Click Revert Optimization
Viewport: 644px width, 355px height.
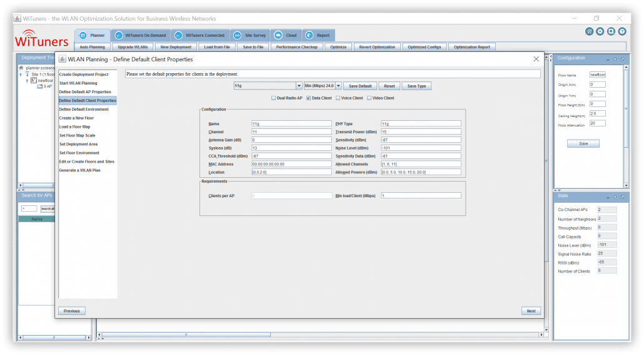click(377, 47)
